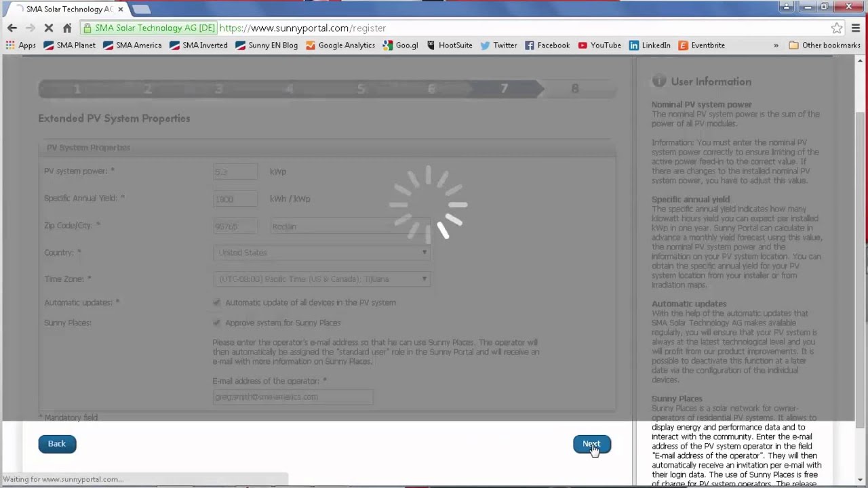Open the Eventbrite bookmark
This screenshot has height=488, width=868.
(701, 45)
